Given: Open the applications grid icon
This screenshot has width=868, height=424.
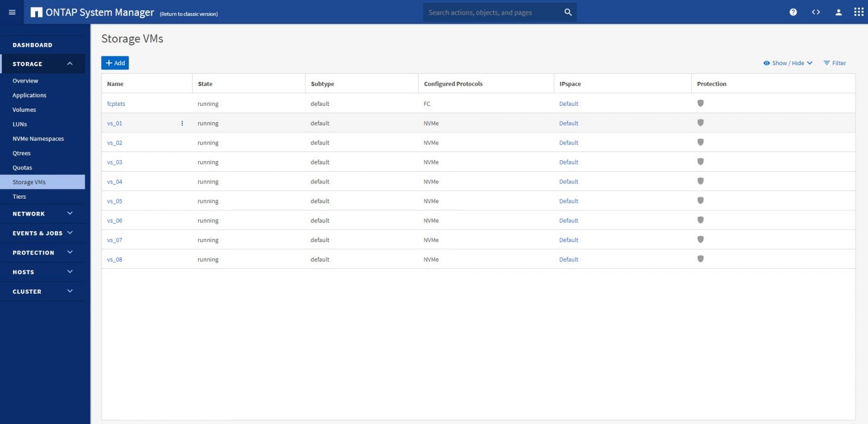Looking at the screenshot, I should [859, 12].
